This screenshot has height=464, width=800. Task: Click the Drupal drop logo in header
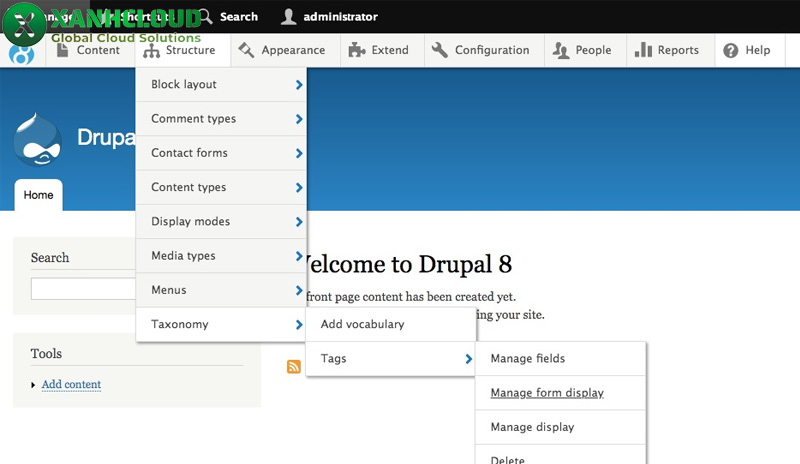[37, 139]
